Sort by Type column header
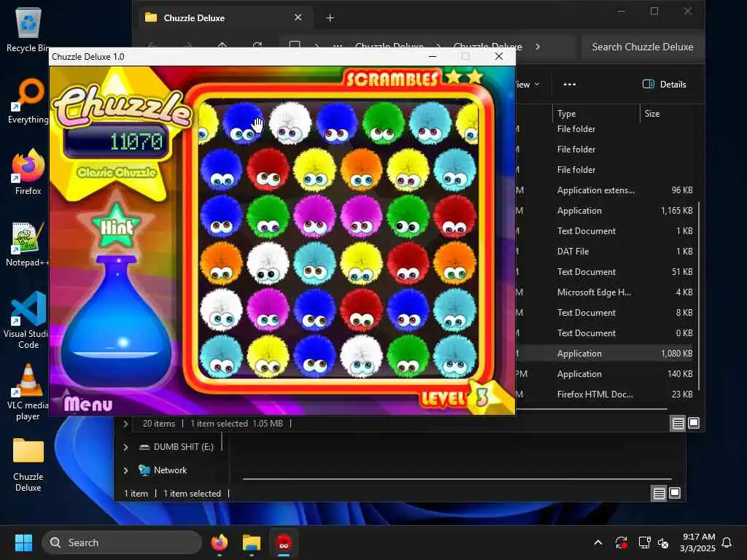The image size is (747, 560). click(x=595, y=113)
